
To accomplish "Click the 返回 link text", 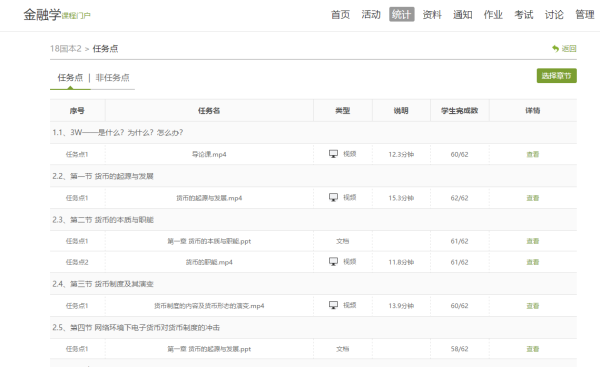I will coord(569,49).
